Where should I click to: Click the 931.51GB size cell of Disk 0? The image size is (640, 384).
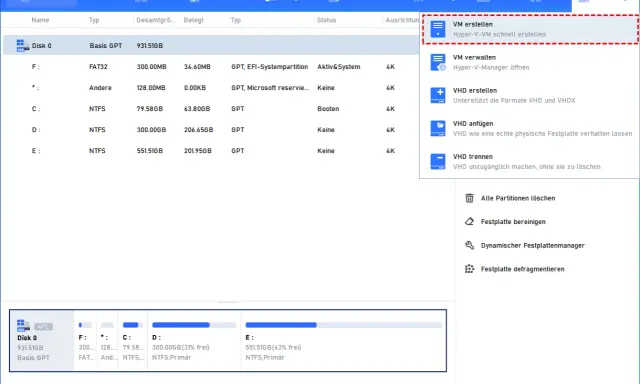[150, 46]
